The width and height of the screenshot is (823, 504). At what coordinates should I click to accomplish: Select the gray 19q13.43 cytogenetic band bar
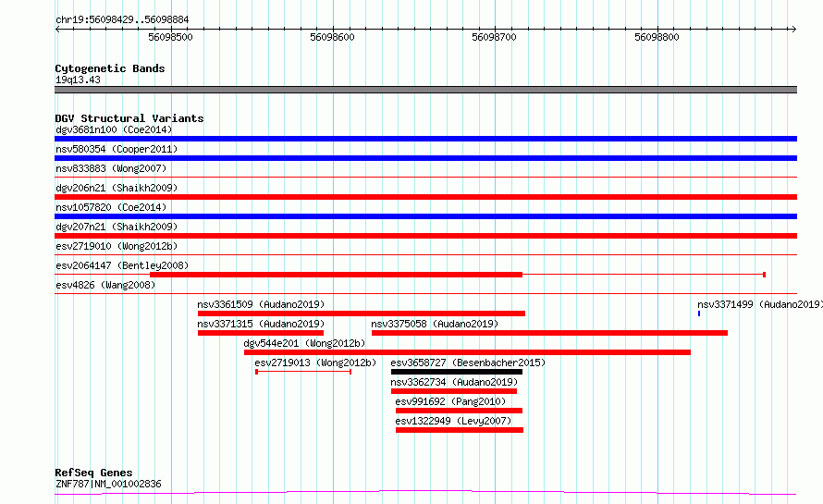(425, 90)
